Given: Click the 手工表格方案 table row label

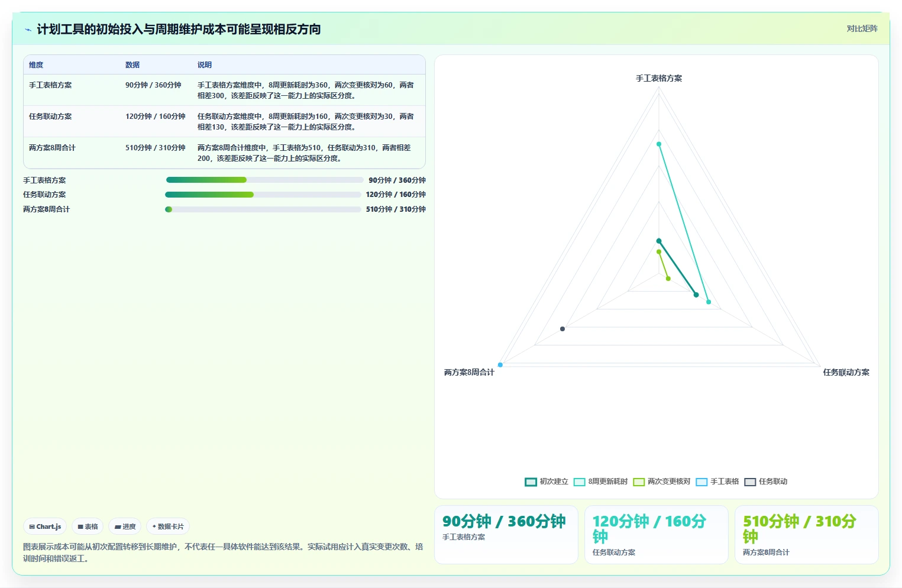Looking at the screenshot, I should pos(50,85).
